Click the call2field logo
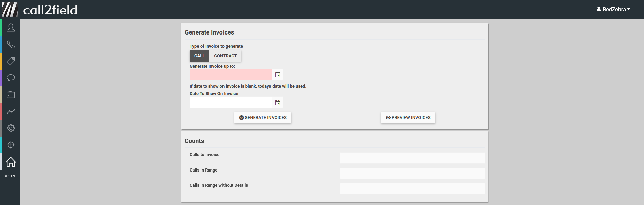 click(x=40, y=9)
